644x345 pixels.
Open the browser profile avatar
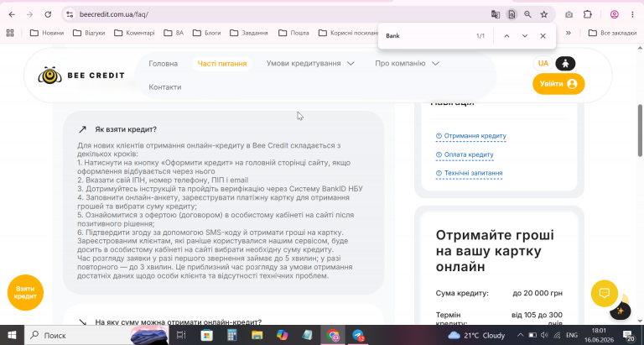614,14
